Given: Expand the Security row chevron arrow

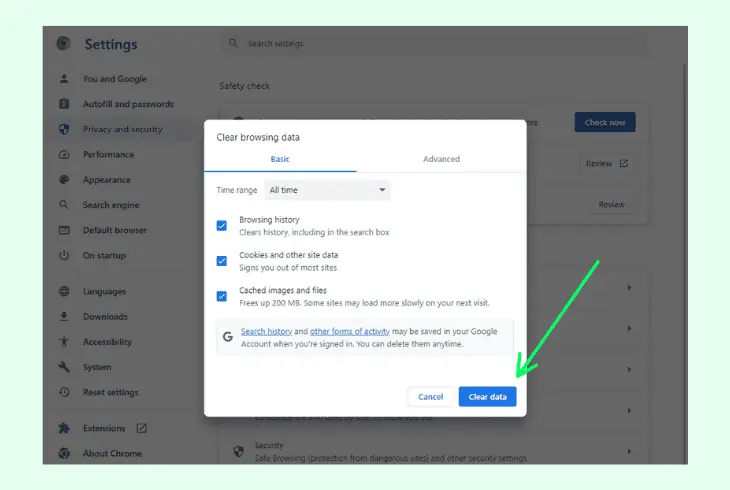Looking at the screenshot, I should coord(629,451).
